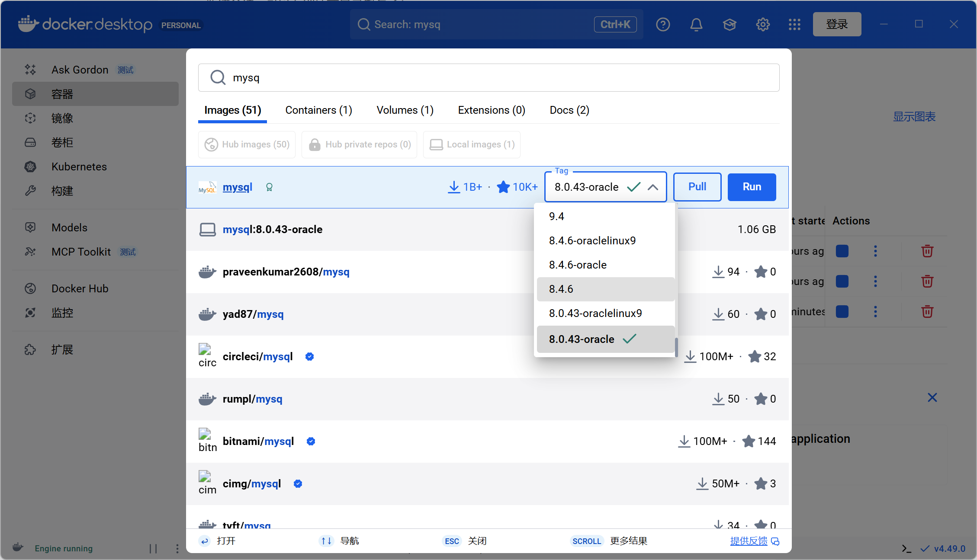Toggle the Local images (1) filter
The height and width of the screenshot is (560, 977).
472,144
